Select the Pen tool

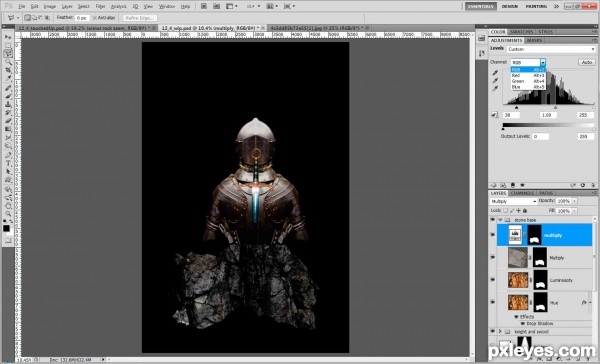pos(8,154)
